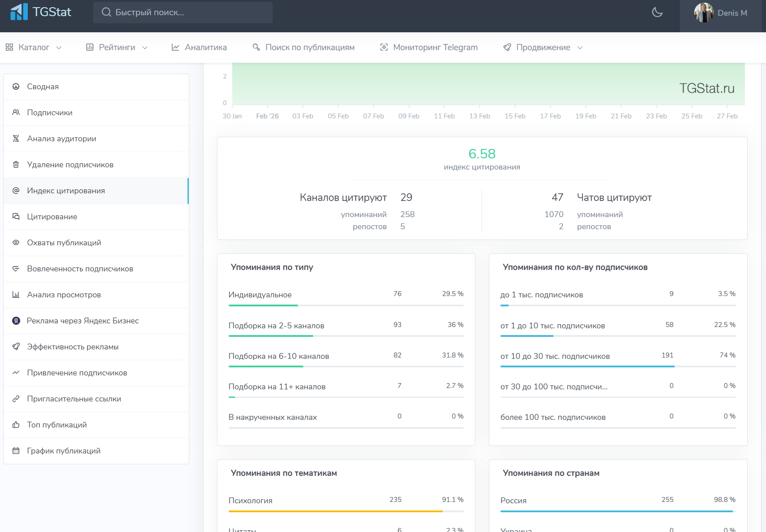Screen dimensions: 766x532
Task: Click the Яндекс Бизнес advertising icon
Action: click(x=16, y=321)
